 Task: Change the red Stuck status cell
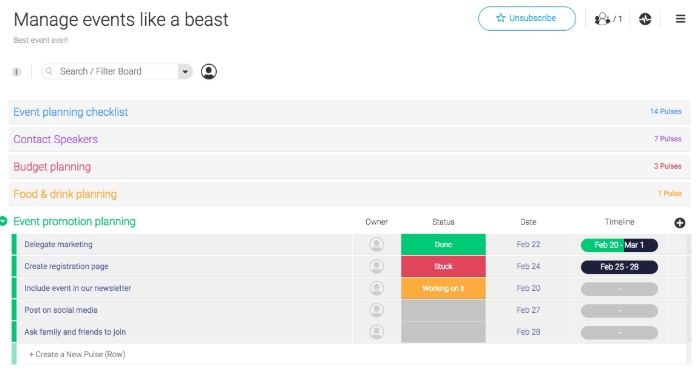coord(443,266)
